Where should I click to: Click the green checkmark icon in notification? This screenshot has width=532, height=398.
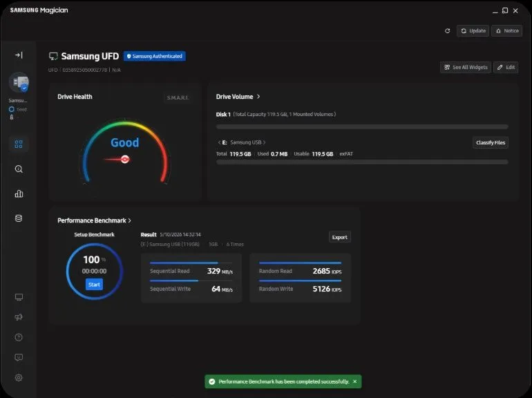point(212,381)
